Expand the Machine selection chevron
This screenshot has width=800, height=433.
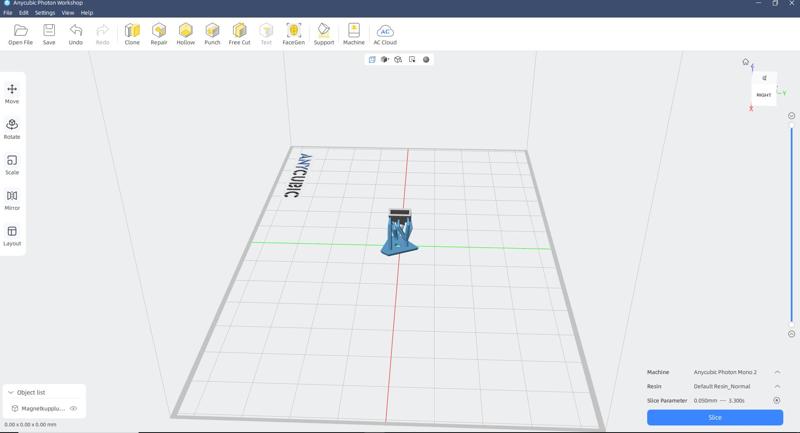click(x=777, y=372)
